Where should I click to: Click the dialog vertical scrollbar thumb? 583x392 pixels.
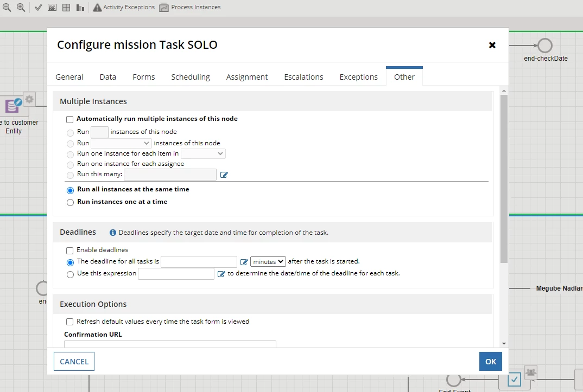pos(504,179)
